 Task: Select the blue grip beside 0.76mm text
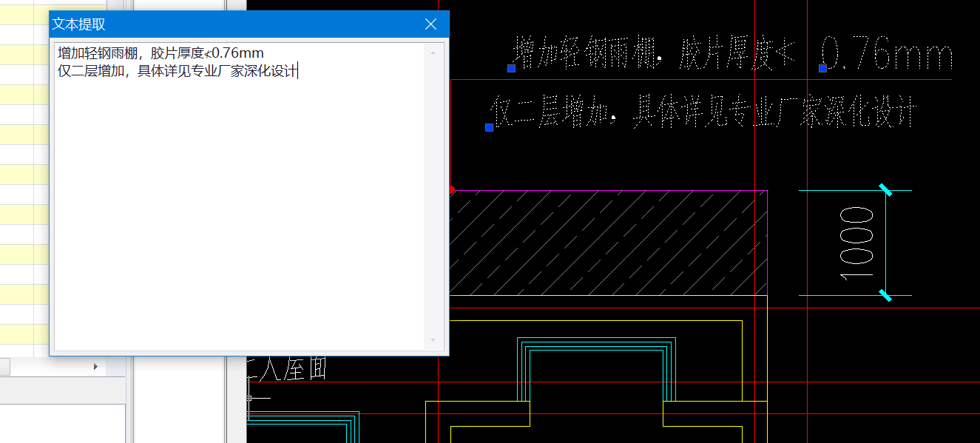tap(822, 68)
